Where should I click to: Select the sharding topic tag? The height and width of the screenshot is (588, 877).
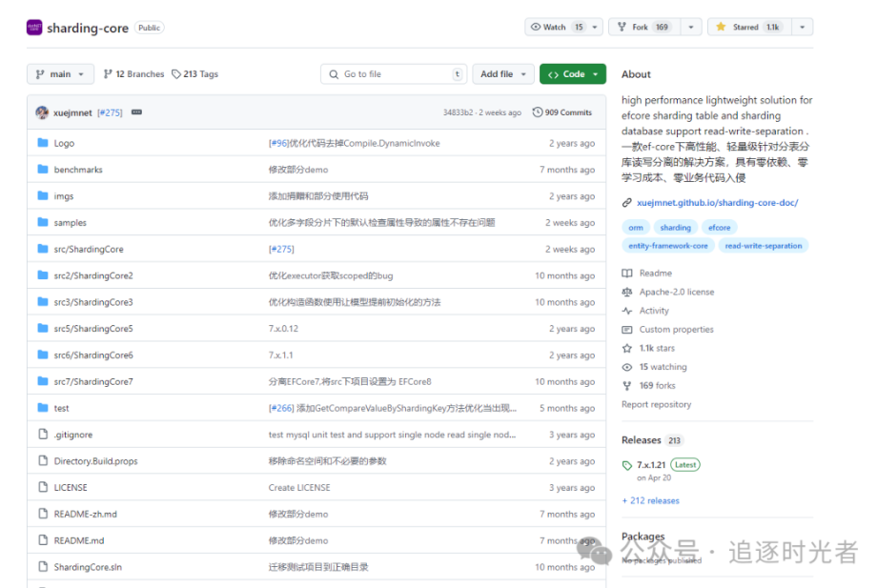pyautogui.click(x=675, y=228)
